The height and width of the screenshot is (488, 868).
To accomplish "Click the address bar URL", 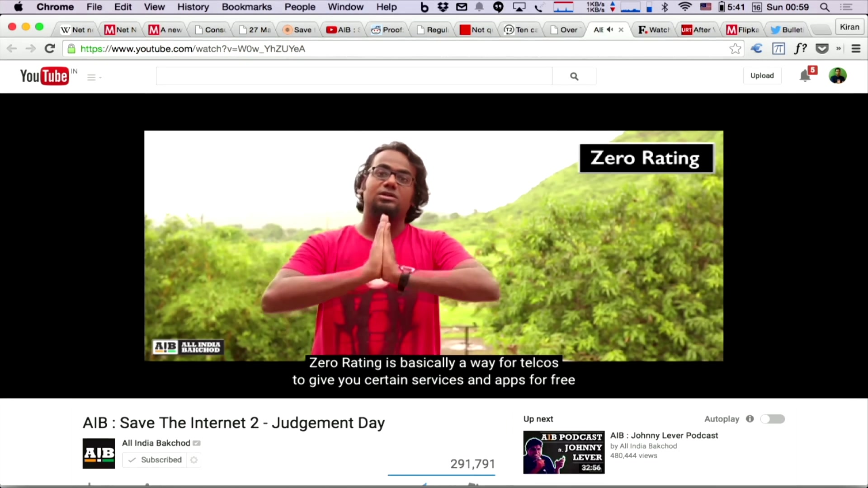I will [193, 49].
